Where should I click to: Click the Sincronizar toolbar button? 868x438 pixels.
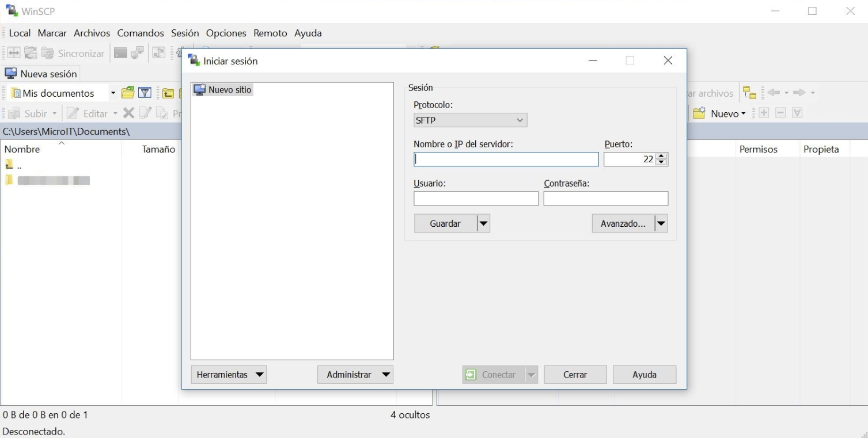(x=73, y=53)
